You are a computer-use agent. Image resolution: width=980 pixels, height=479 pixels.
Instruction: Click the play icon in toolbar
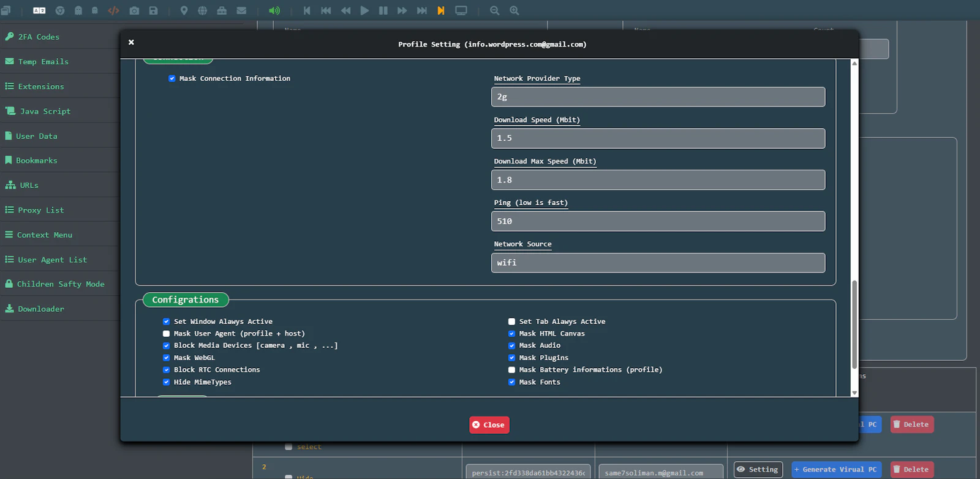point(364,10)
